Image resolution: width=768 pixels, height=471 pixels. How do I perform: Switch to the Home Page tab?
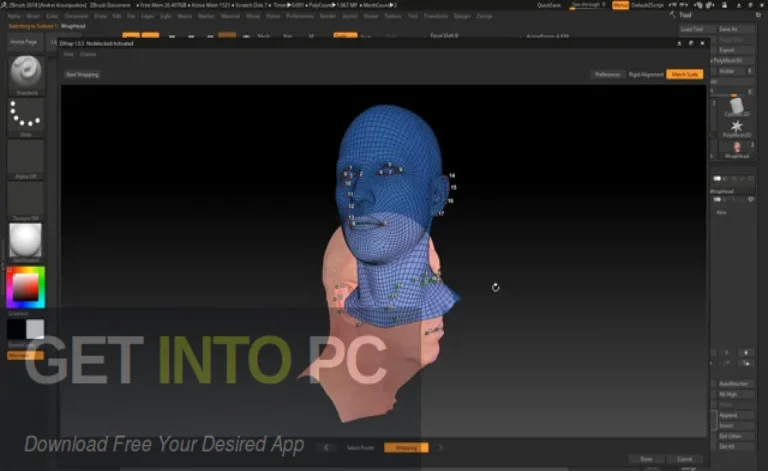point(24,43)
